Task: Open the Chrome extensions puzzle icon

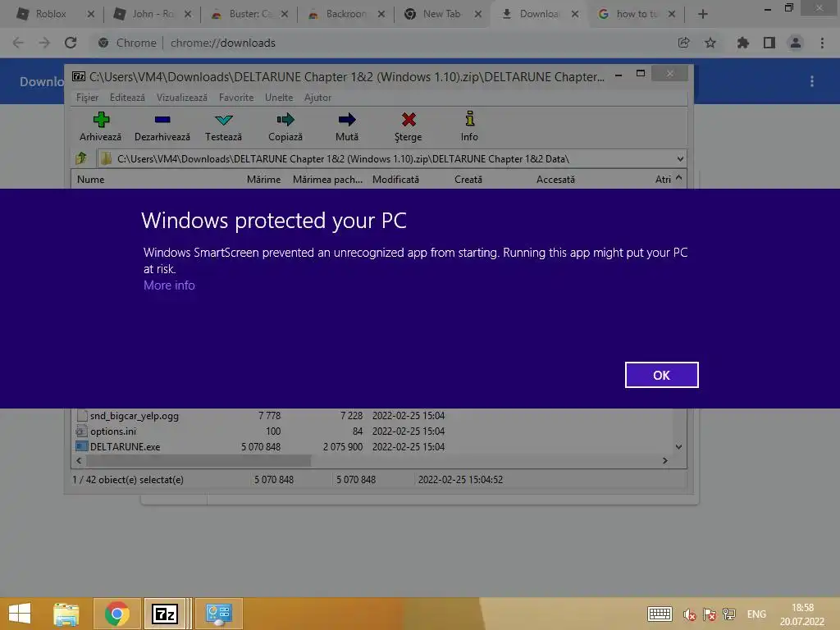Action: click(742, 43)
